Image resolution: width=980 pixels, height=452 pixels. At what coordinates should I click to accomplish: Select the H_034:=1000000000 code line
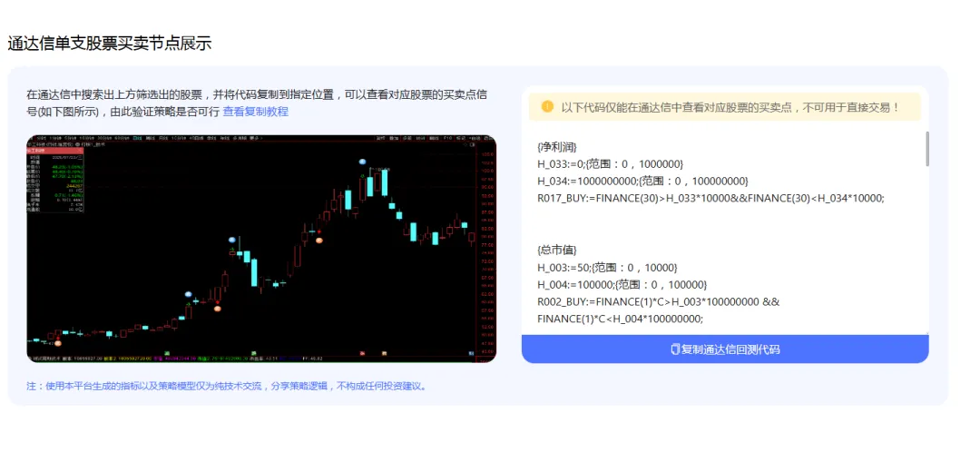642,182
